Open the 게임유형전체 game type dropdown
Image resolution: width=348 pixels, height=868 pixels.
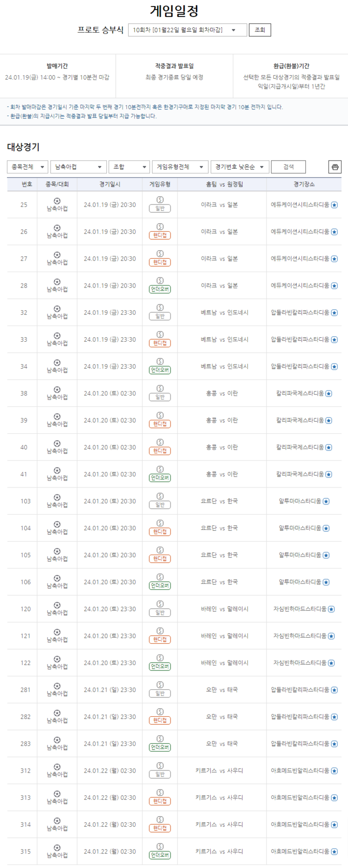click(179, 167)
